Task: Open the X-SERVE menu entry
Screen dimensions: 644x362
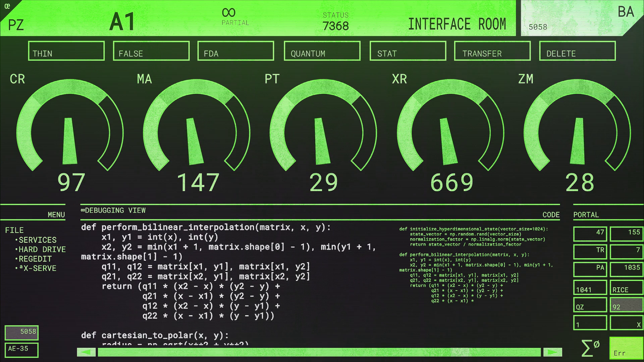Action: click(x=40, y=268)
